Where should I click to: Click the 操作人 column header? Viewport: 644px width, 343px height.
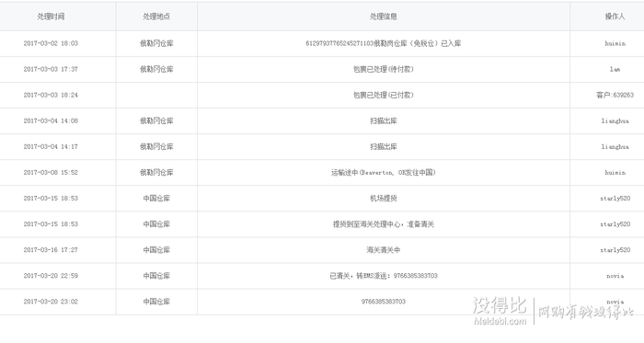[615, 17]
